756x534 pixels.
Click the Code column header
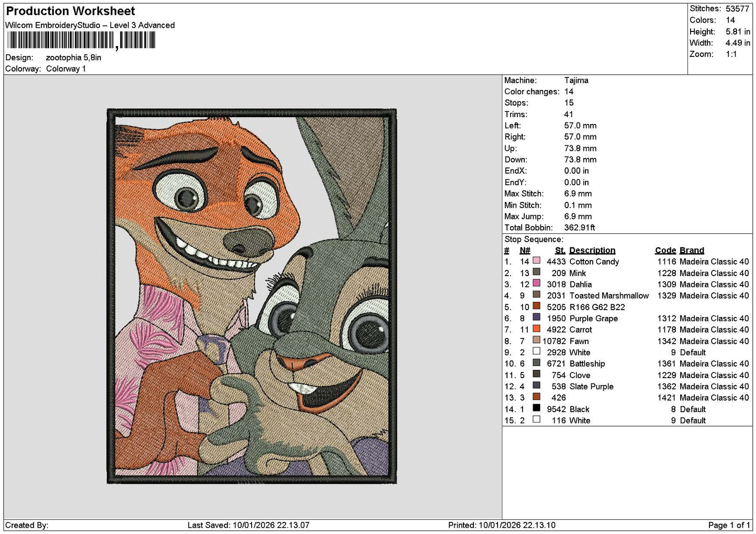(665, 251)
